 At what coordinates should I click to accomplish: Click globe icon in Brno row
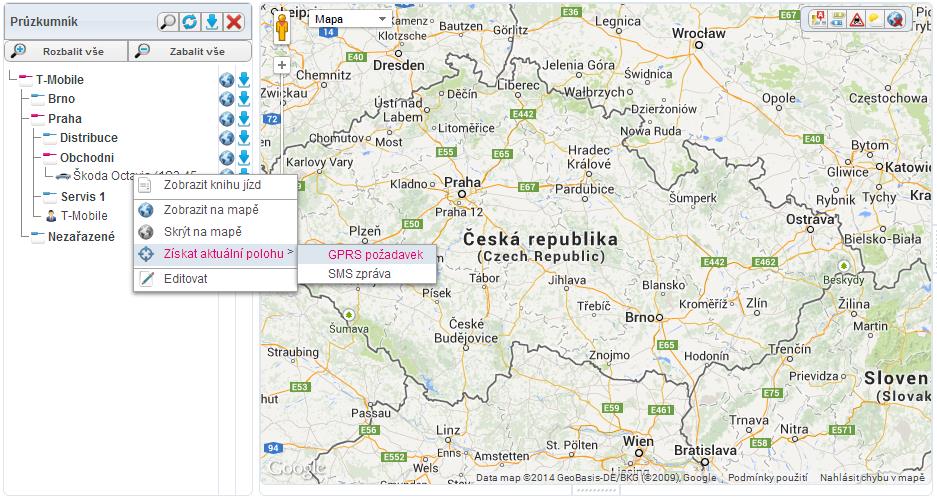[x=226, y=99]
